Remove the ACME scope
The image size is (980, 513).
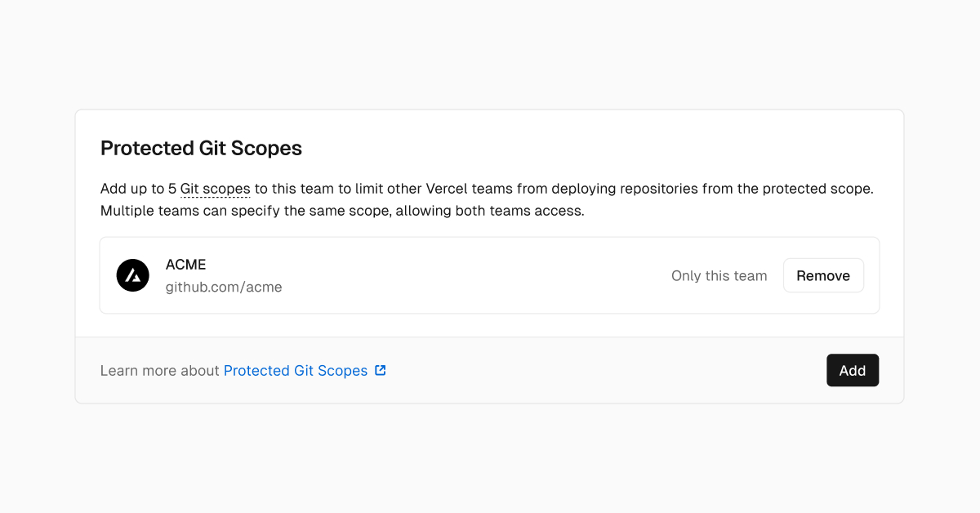(x=823, y=275)
